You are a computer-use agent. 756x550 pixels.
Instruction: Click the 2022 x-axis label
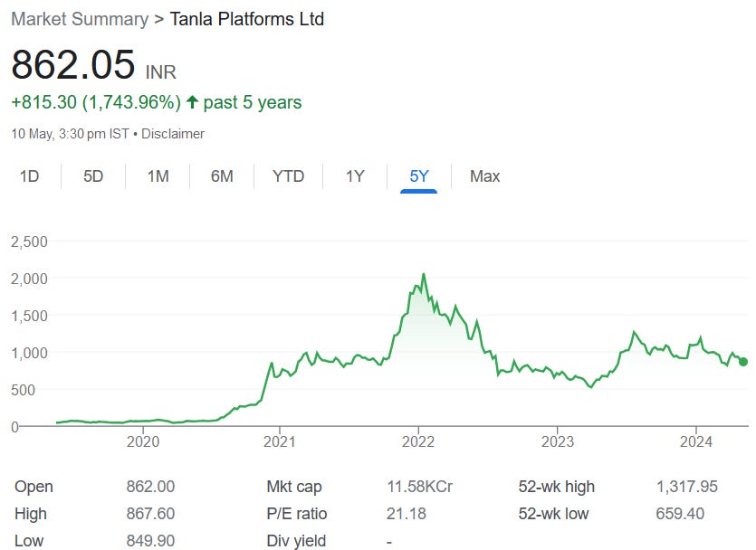[418, 441]
